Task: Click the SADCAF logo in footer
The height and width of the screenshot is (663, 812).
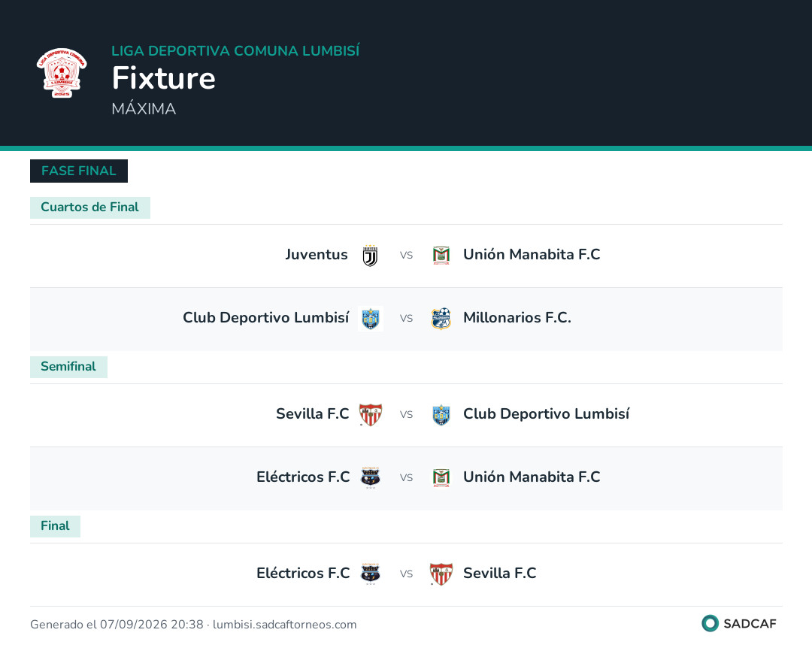Action: point(739,624)
